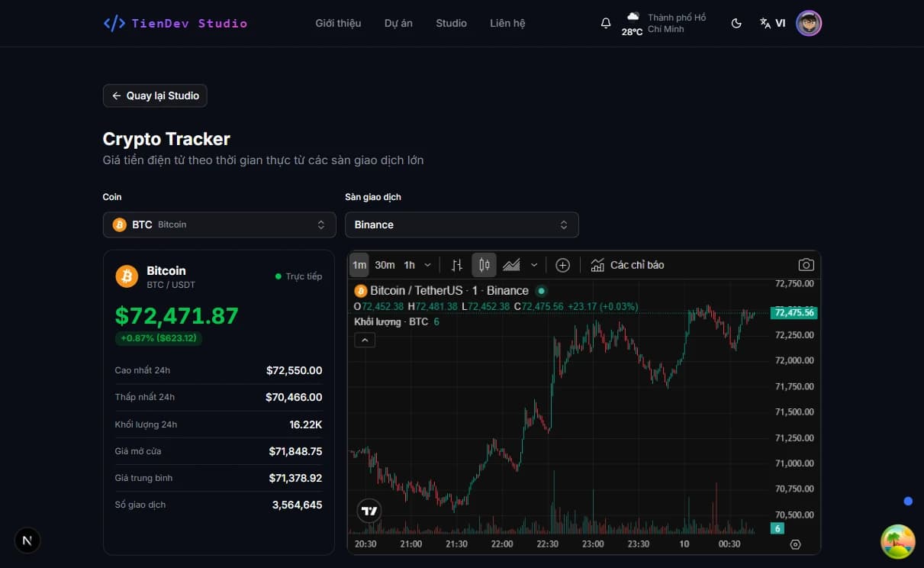Click the Crypto Tracker heading

coord(166,139)
